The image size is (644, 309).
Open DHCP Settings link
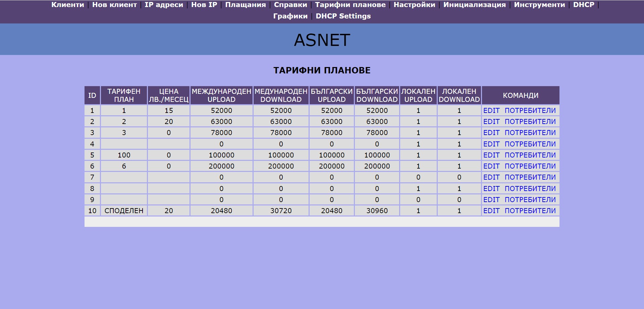pos(343,16)
